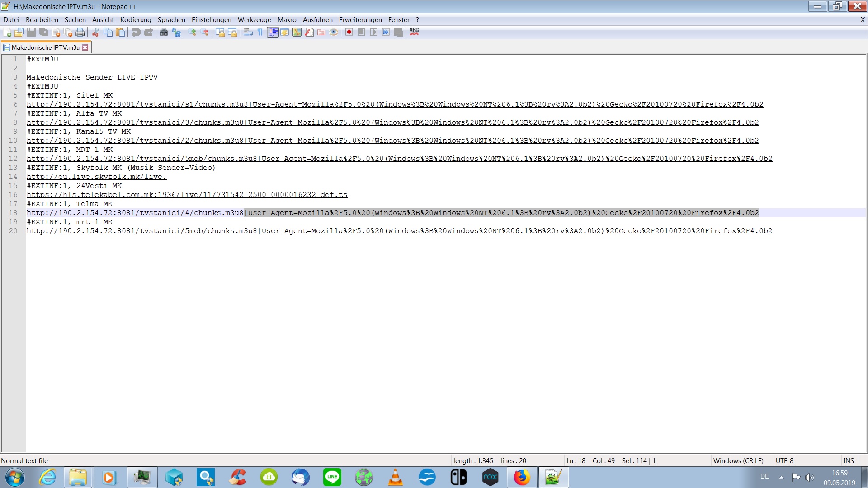Open the Datei menu
The width and height of the screenshot is (868, 488).
11,20
